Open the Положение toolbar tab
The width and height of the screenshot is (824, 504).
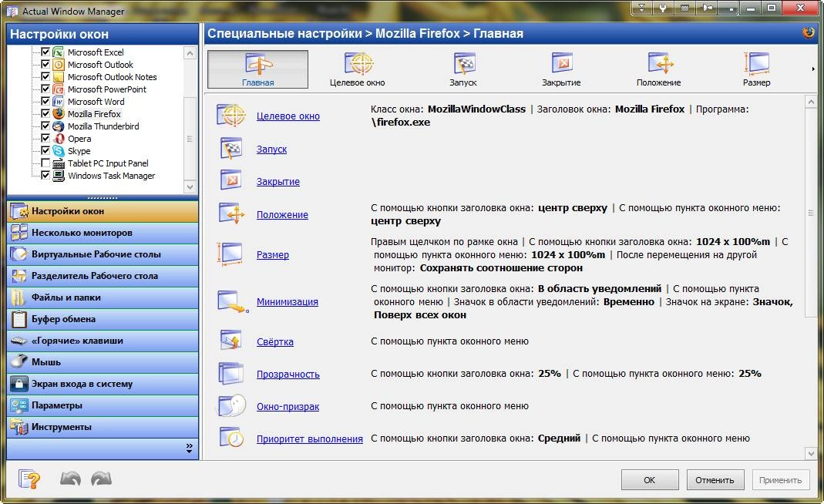pos(658,69)
